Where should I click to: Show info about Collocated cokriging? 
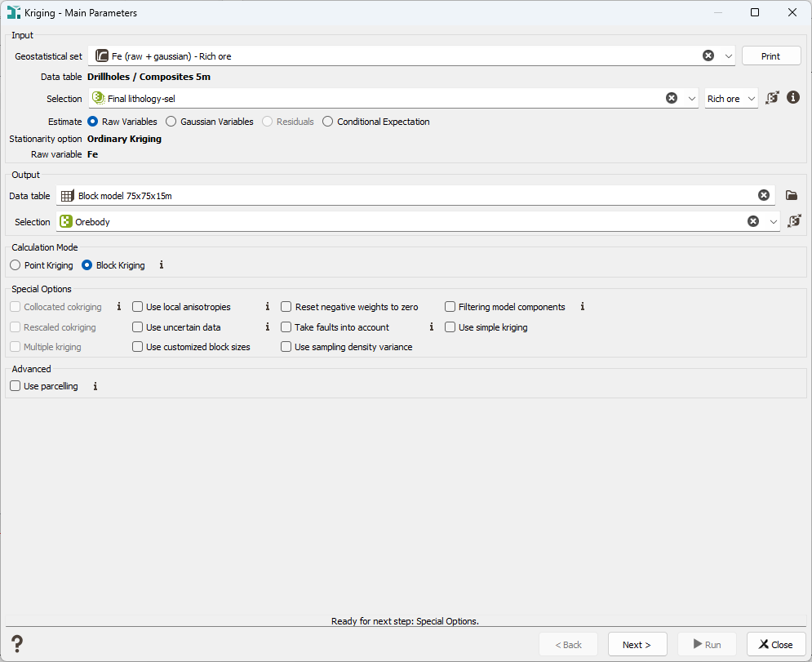118,306
